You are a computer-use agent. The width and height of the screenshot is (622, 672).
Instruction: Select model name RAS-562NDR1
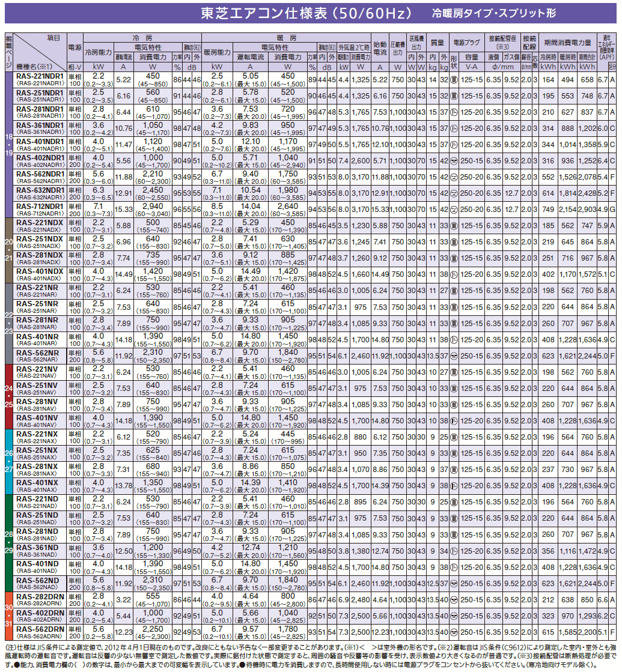coord(40,174)
